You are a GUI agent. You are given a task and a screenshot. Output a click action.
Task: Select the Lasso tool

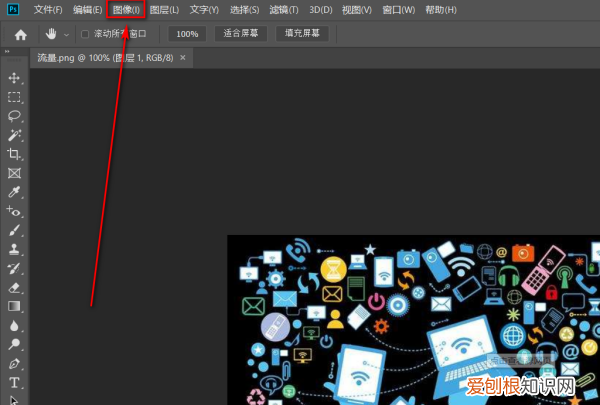point(14,116)
